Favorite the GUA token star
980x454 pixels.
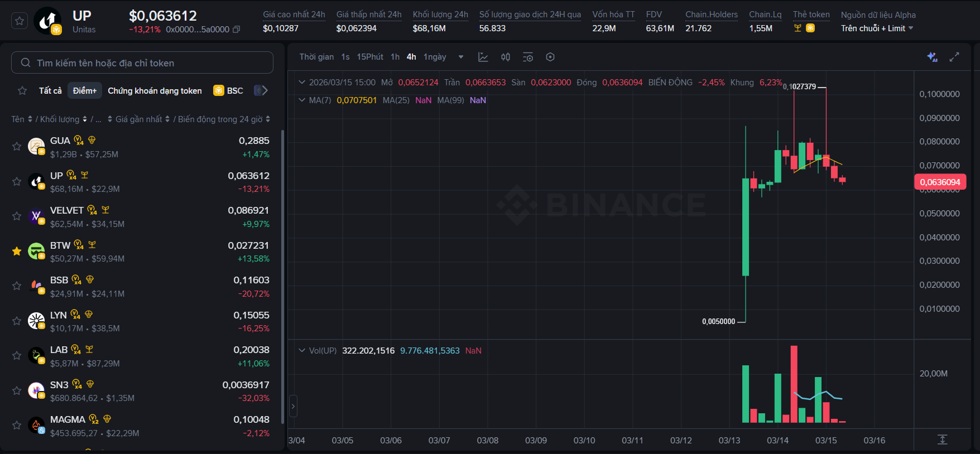click(17, 147)
